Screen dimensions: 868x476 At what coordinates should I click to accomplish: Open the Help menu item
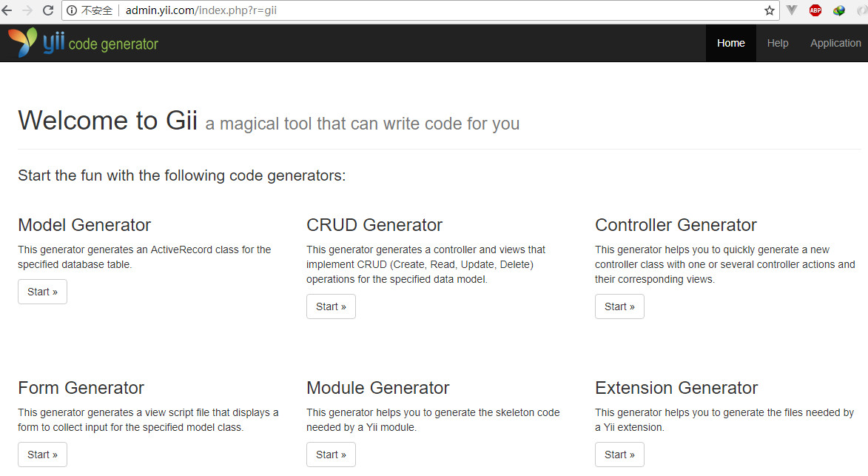(777, 43)
